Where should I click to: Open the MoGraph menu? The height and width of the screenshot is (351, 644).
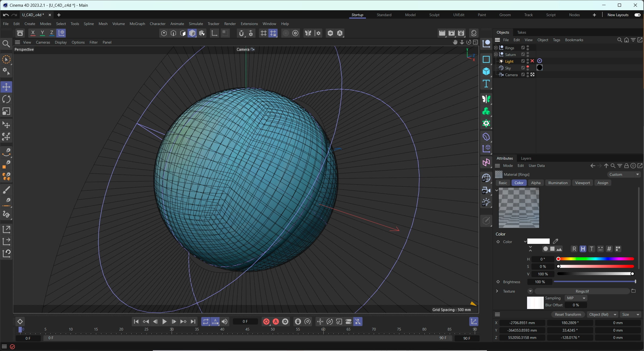[137, 24]
